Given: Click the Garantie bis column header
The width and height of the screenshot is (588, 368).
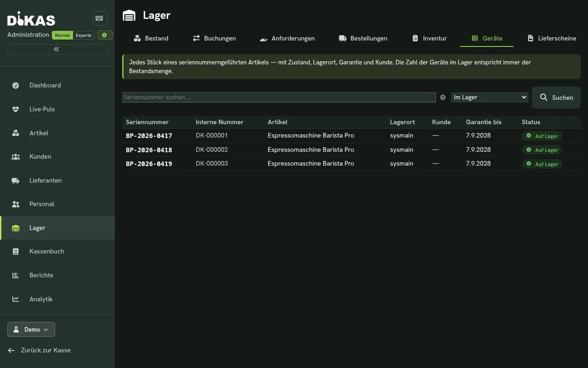Looking at the screenshot, I should coord(484,122).
